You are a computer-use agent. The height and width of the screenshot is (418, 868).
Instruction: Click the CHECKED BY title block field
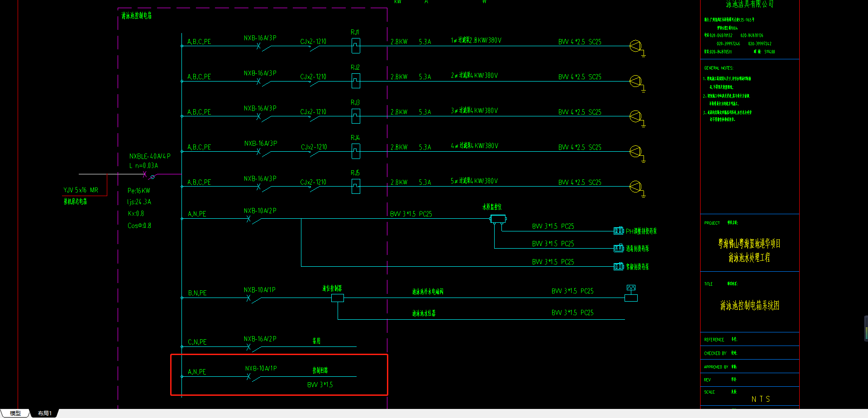(x=715, y=353)
